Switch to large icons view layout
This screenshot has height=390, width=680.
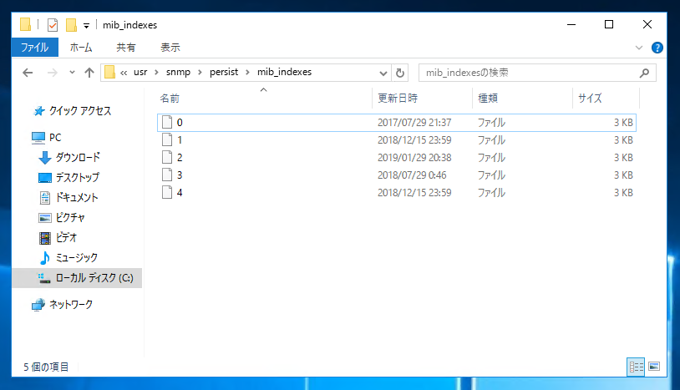pyautogui.click(x=654, y=367)
